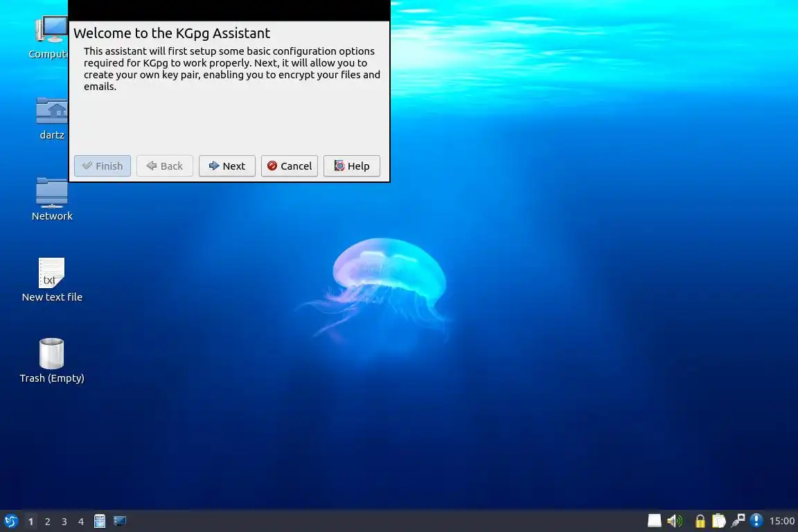Viewport: 798px width, 532px height.
Task: Click the show desktop taskbar icon
Action: click(x=120, y=522)
